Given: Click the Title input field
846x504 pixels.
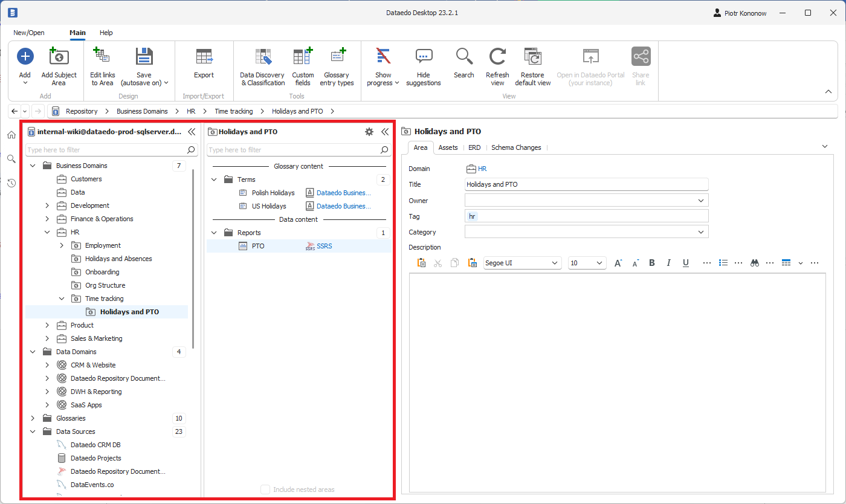Looking at the screenshot, I should (x=586, y=184).
